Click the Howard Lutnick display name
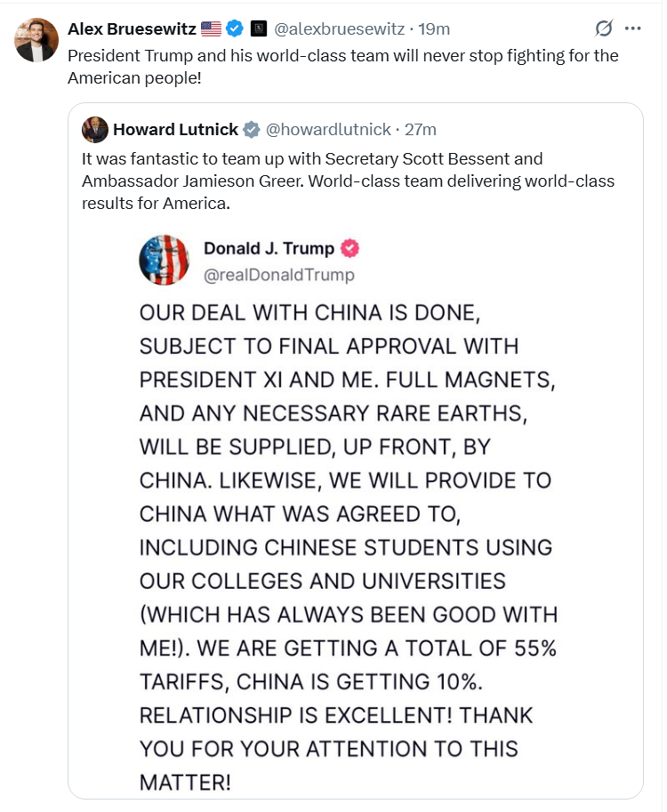Screen dimensions: 667x812 click(175, 130)
